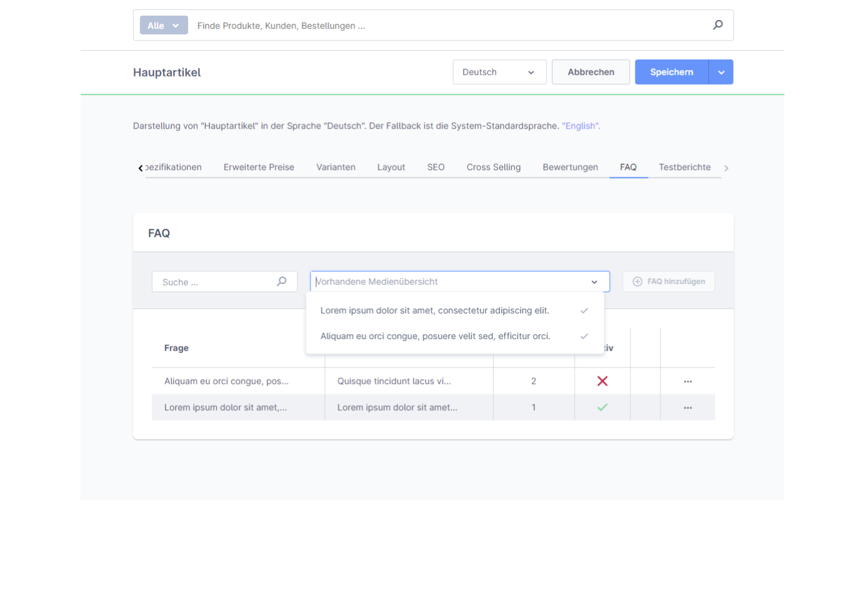Go to the Cross Selling tab
Image resolution: width=868 pixels, height=590 pixels.
494,167
